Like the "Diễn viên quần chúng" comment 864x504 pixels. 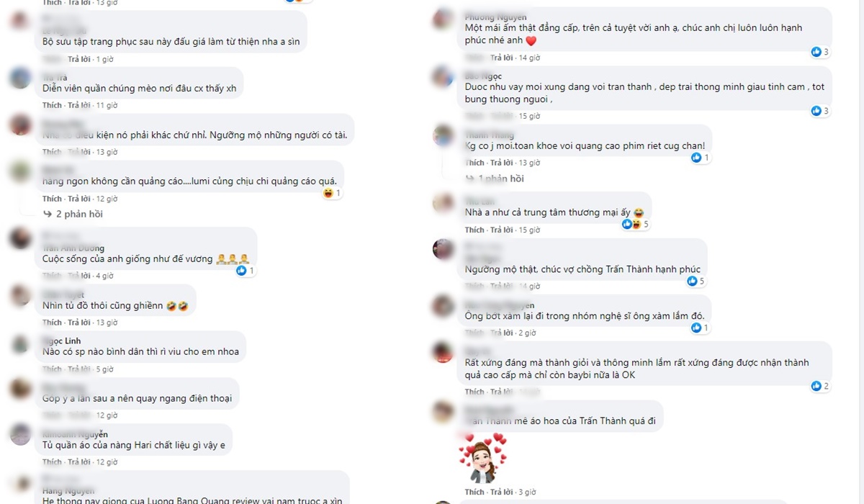(52, 105)
